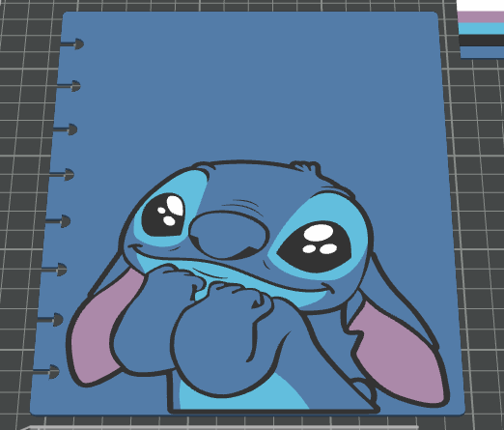This screenshot has width=504, height=430.
Task: Click Stitch's large blue nose
Action: coord(229,235)
